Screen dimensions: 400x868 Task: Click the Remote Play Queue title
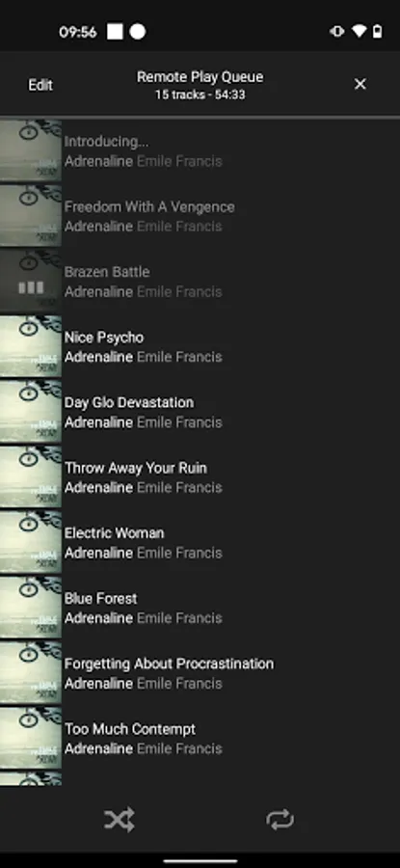[x=200, y=77]
